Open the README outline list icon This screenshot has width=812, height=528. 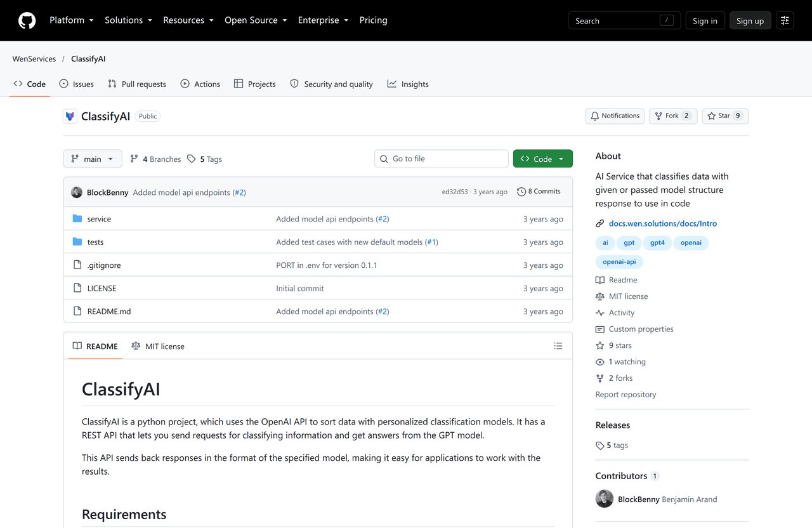pyautogui.click(x=558, y=346)
